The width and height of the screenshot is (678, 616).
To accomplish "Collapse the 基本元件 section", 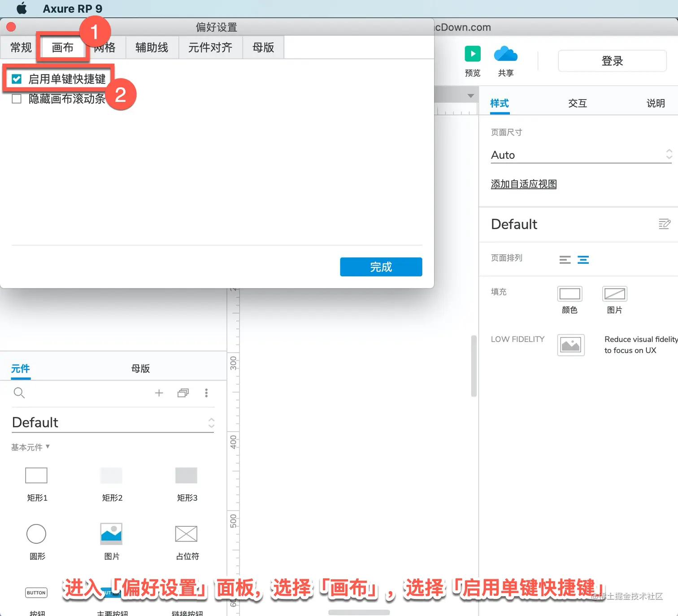I will tap(30, 447).
